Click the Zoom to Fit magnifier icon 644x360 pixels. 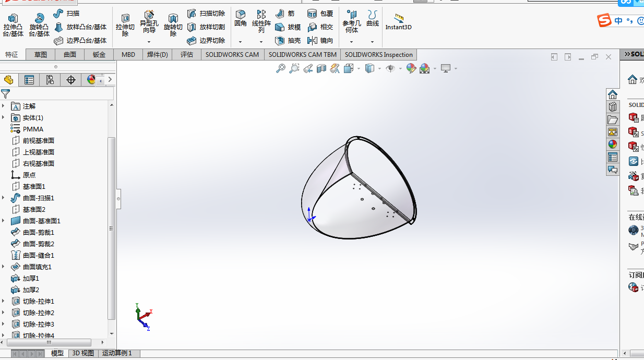[281, 68]
